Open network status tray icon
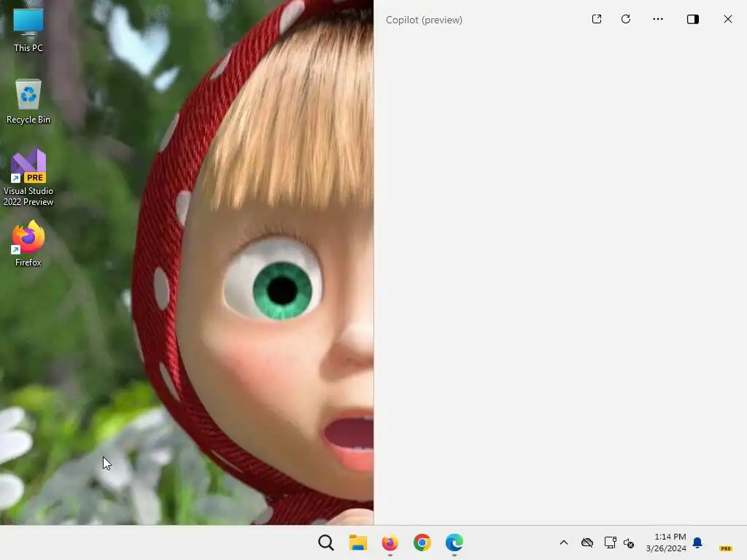The image size is (747, 560). point(610,542)
